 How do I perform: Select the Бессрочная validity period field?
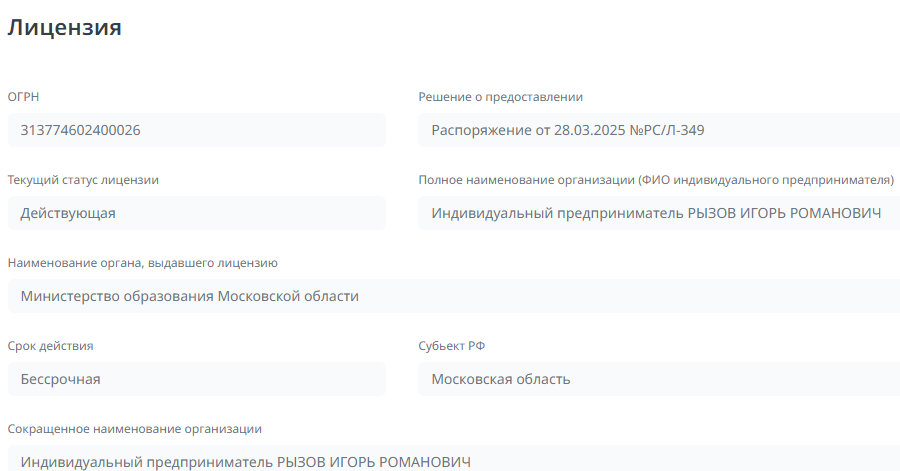(196, 379)
